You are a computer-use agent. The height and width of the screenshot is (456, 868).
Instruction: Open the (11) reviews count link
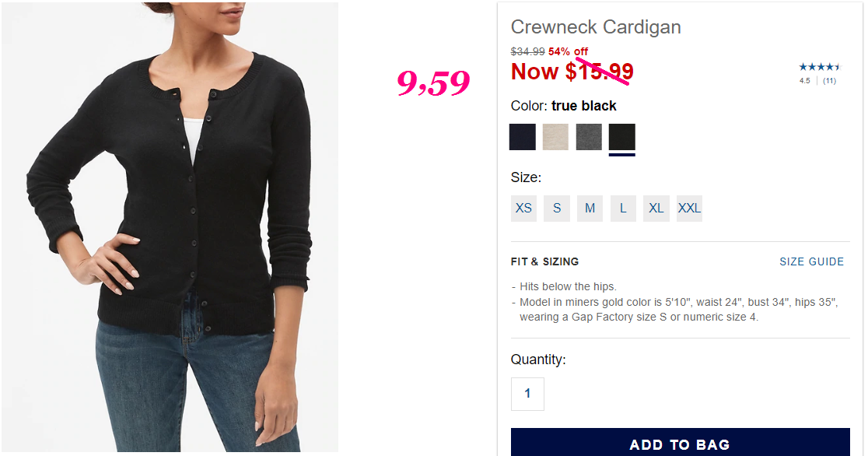click(x=829, y=81)
